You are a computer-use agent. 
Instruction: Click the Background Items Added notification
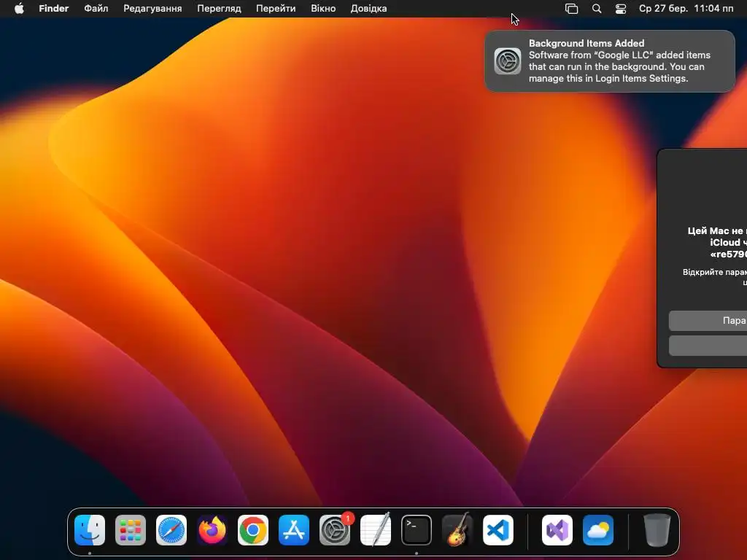pos(610,61)
